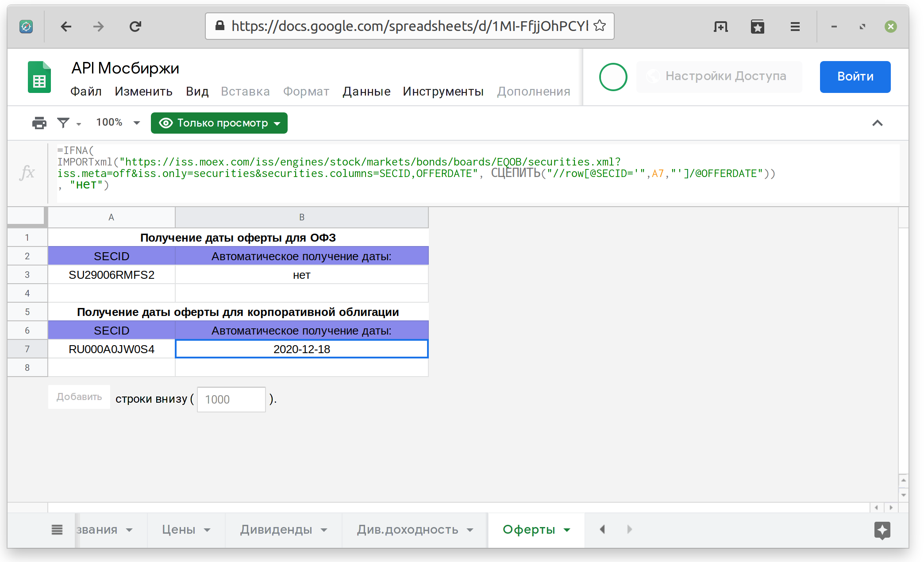Open Дивиденды tab dropdown arrow

(324, 530)
